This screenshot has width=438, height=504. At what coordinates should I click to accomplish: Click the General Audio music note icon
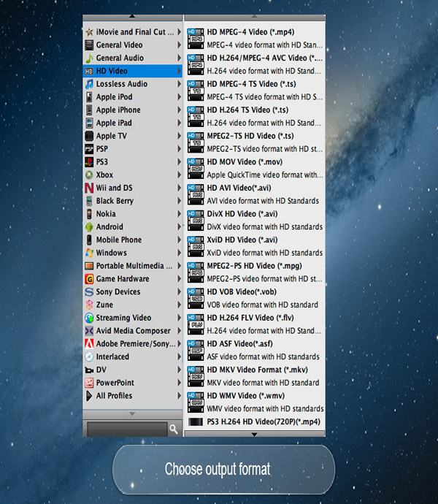click(89, 58)
